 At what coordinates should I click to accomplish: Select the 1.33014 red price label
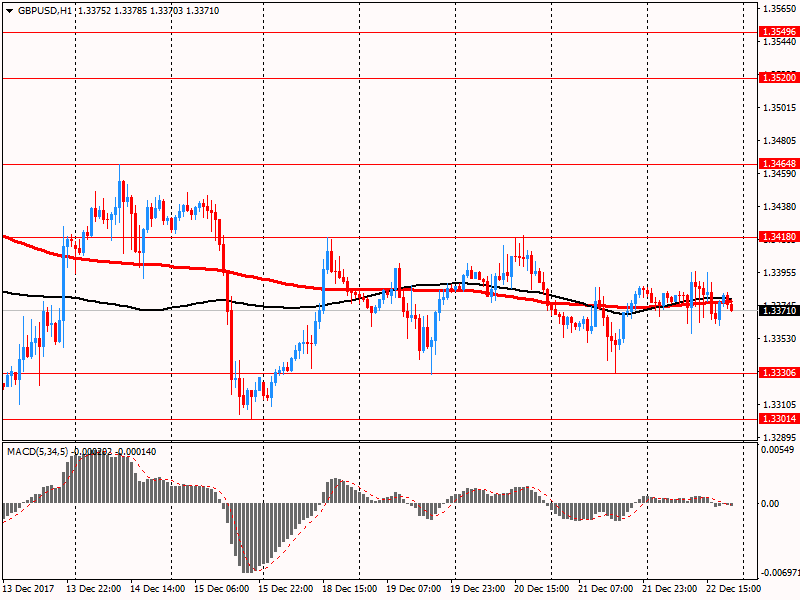779,419
